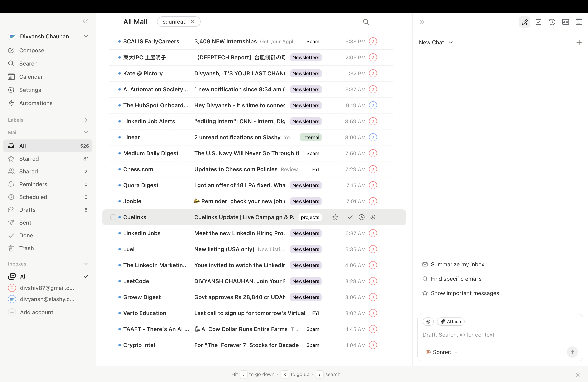This screenshot has width=588, height=382.
Task: Click the Attach button in chat
Action: pyautogui.click(x=451, y=321)
